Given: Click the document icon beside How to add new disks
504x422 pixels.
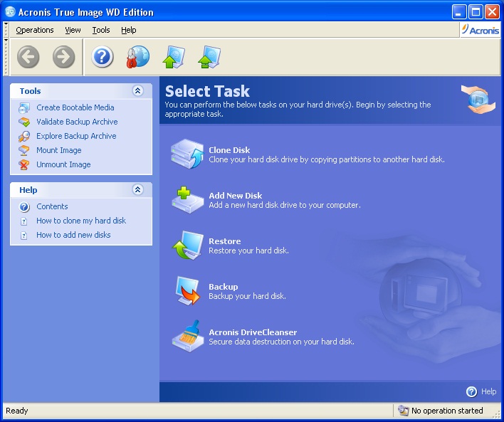Looking at the screenshot, I should [x=23, y=236].
